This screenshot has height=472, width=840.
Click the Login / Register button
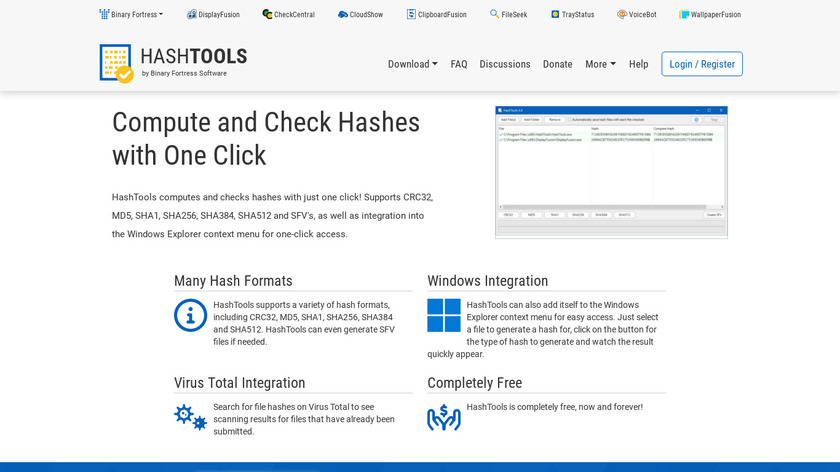pyautogui.click(x=702, y=64)
